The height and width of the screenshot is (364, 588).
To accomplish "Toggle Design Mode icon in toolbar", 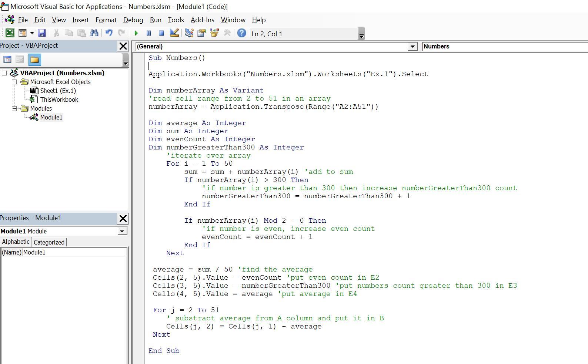I will [174, 33].
